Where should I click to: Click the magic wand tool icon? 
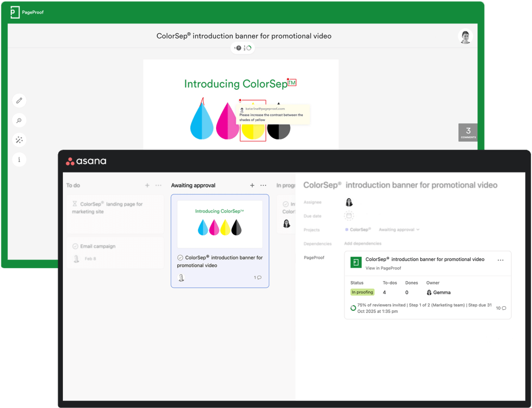(x=19, y=140)
